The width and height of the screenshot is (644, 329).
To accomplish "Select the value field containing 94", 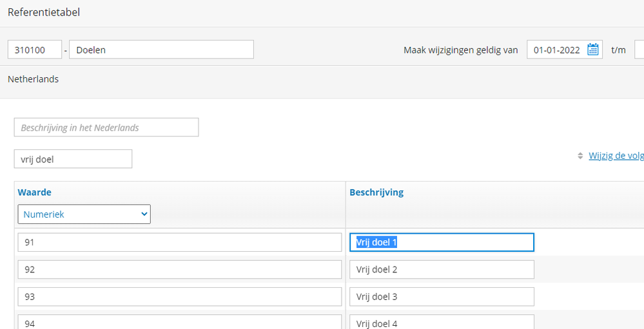I will (179, 322).
